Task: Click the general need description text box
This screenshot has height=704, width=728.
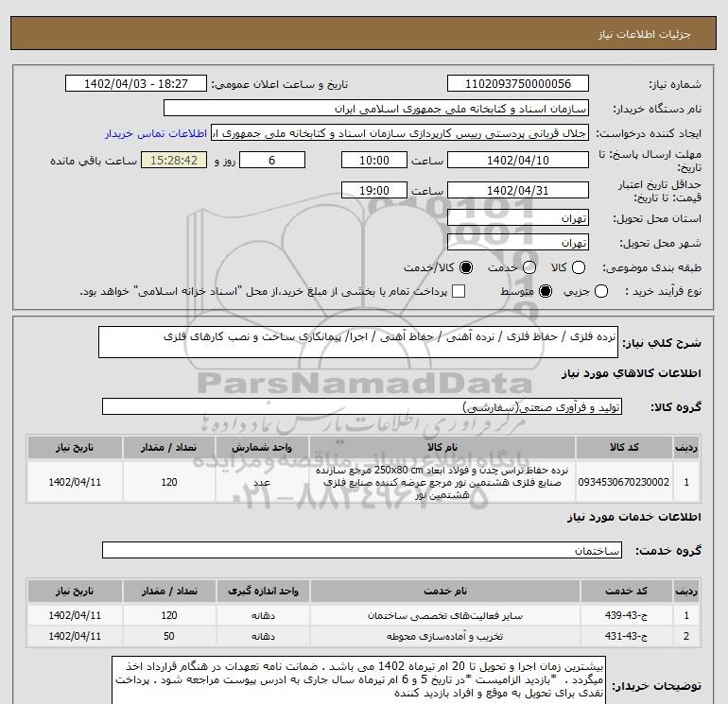Action: click(358, 342)
